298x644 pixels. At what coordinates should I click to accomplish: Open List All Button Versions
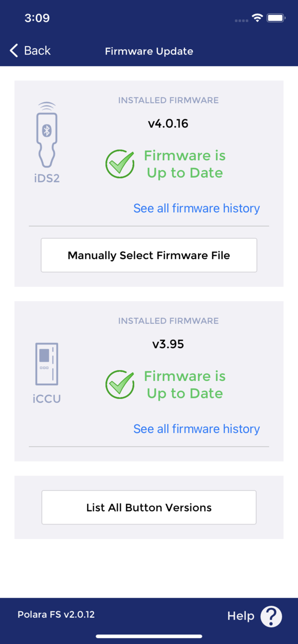(149, 507)
